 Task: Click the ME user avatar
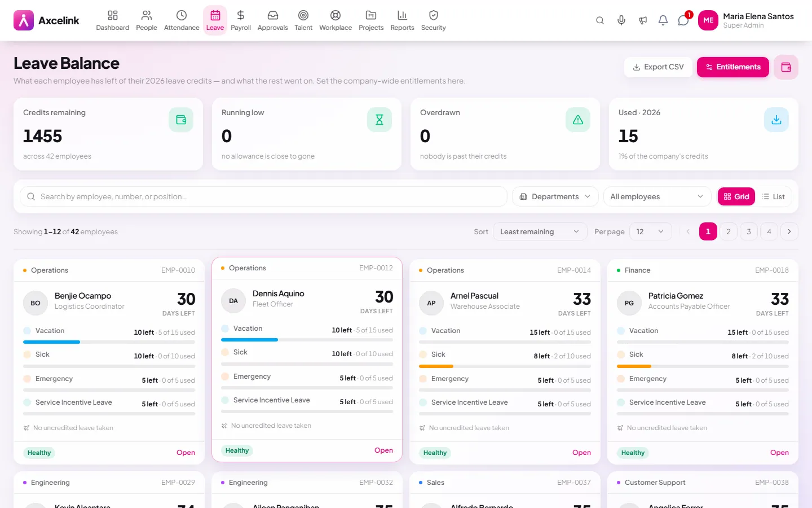pos(708,20)
